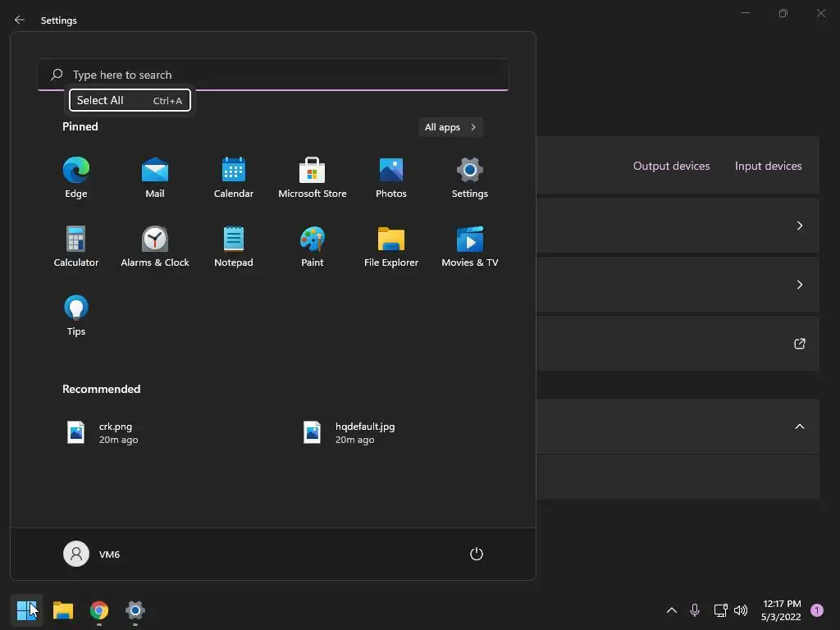840x630 pixels.
Task: Launch the Mail app
Action: coord(155,178)
